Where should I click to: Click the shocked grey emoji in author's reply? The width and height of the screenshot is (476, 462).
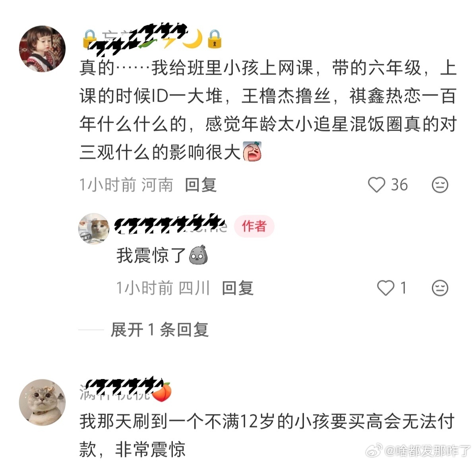click(198, 255)
